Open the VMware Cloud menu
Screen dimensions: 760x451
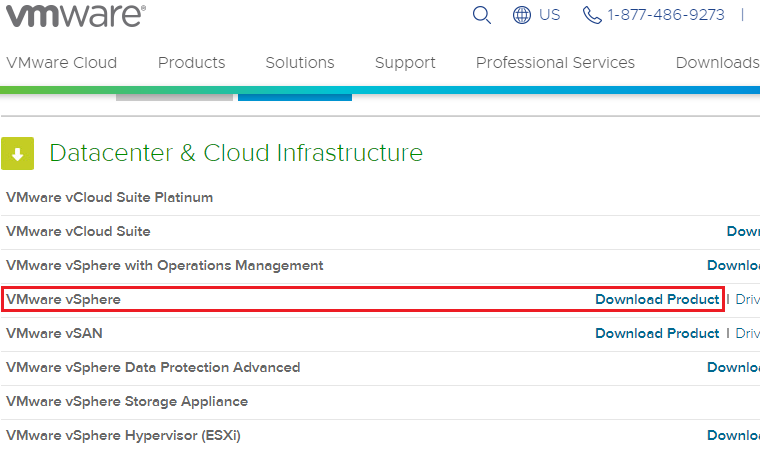tap(62, 63)
